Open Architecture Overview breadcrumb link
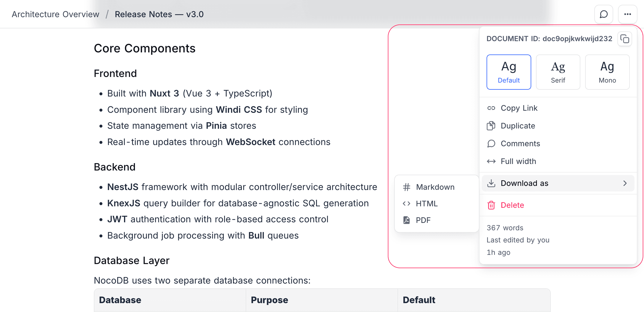The image size is (644, 312). click(55, 14)
